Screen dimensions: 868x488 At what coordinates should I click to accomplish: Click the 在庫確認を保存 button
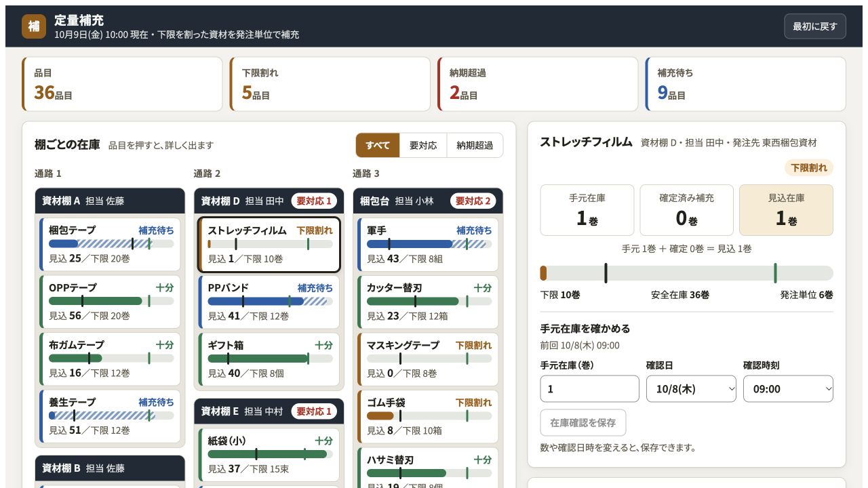tap(583, 422)
